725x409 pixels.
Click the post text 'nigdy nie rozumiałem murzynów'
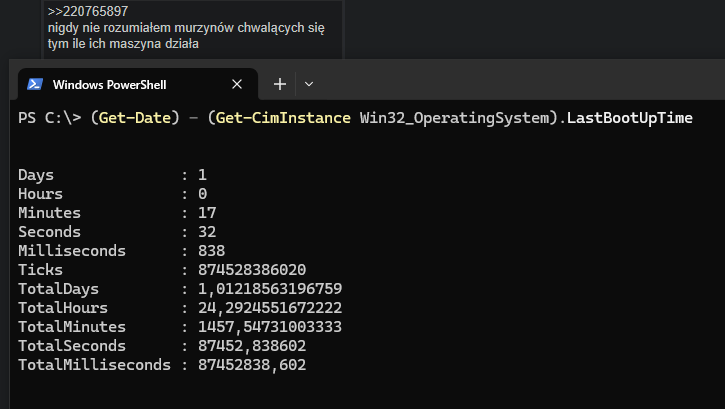click(x=141, y=28)
